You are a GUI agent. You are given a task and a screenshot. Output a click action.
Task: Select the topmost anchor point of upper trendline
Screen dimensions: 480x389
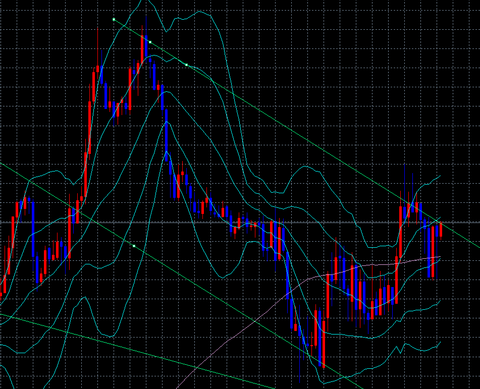click(114, 19)
